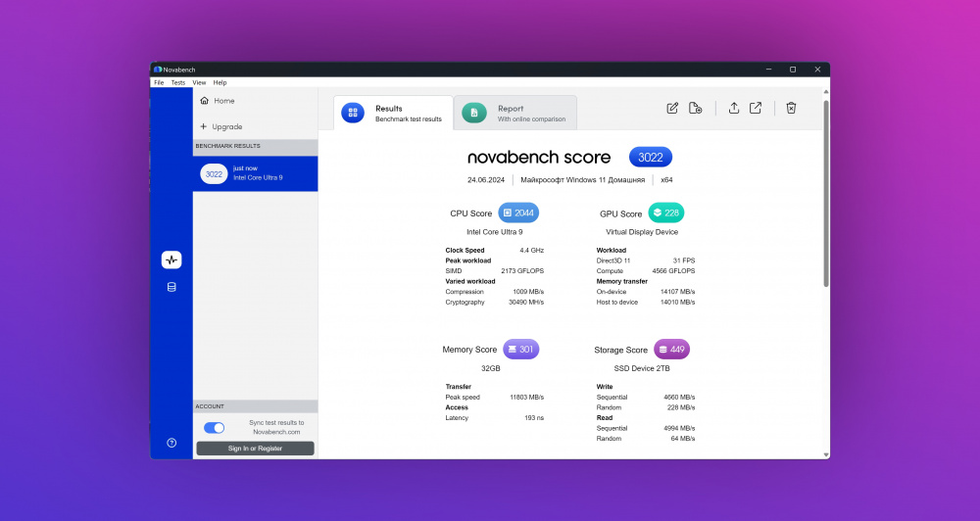
Task: Open the database icon in blue sidebar
Action: point(171,287)
